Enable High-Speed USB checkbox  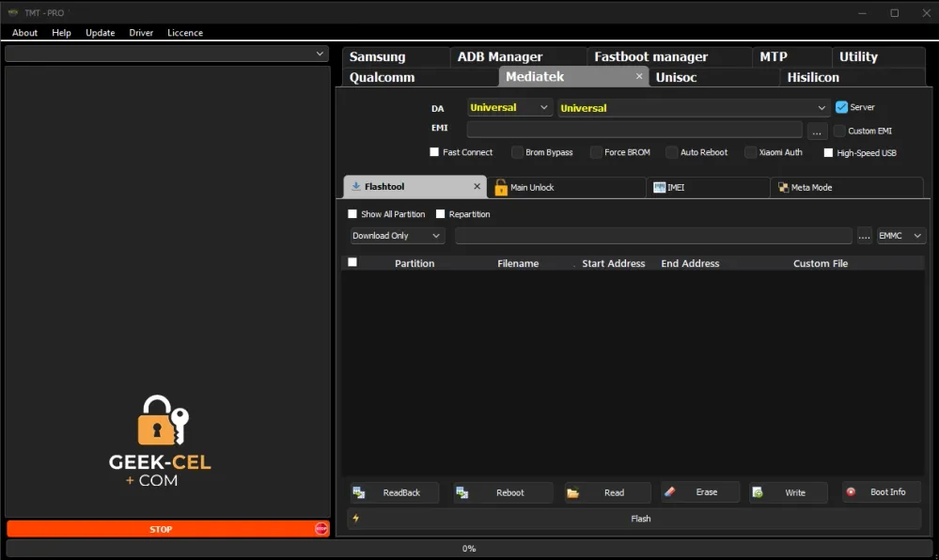point(828,153)
